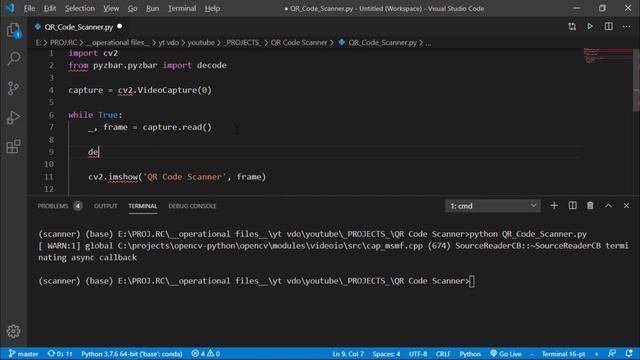
Task: Open the Edit menu
Action: coord(50,8)
